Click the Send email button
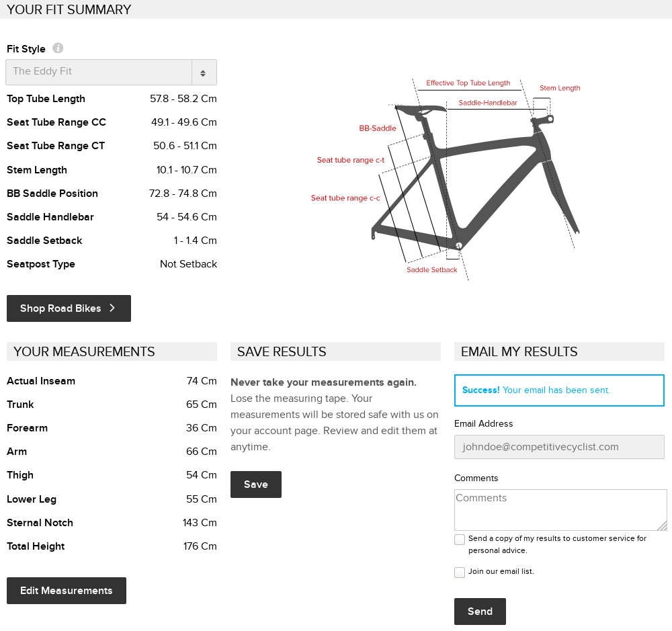The image size is (672, 631). [x=480, y=612]
